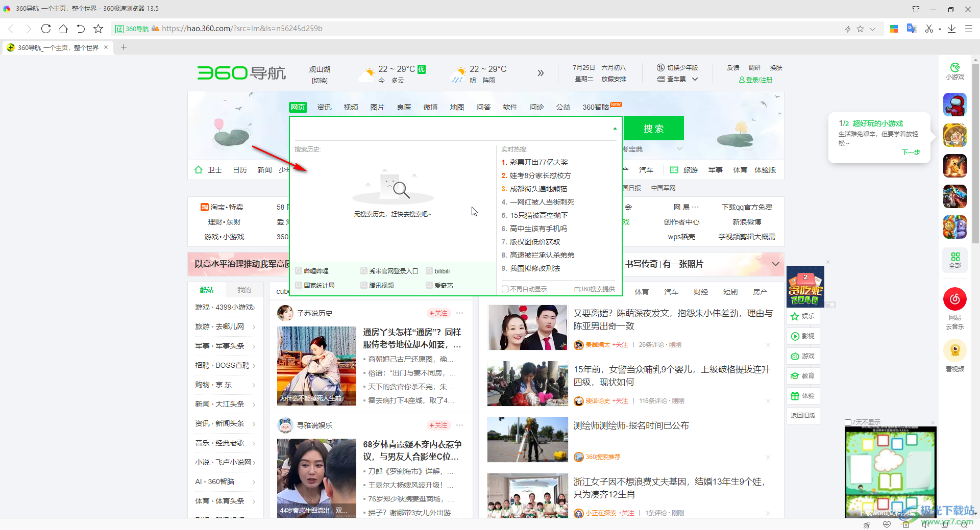The width and height of the screenshot is (980, 530).
Task: Open the translate extension icon
Action: click(911, 29)
